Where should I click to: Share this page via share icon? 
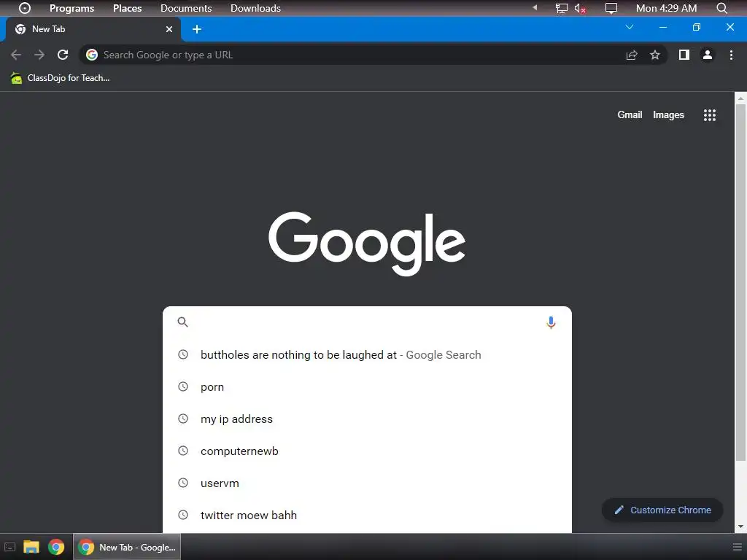point(632,55)
